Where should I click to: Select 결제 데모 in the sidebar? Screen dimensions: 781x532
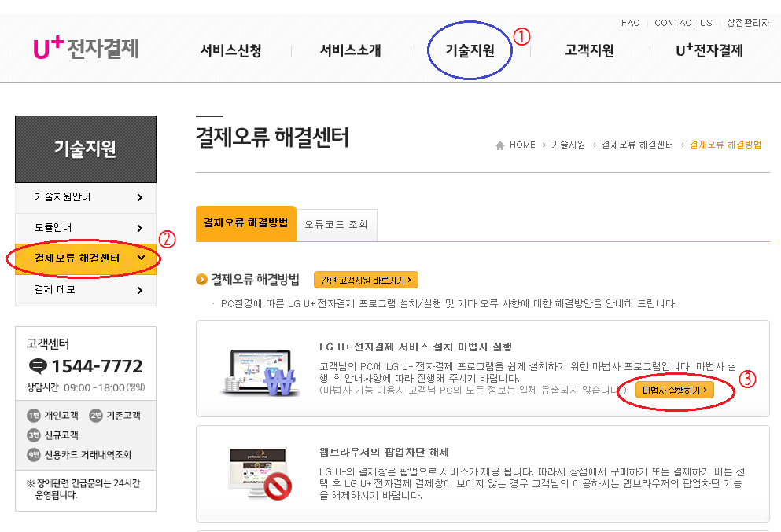point(55,290)
